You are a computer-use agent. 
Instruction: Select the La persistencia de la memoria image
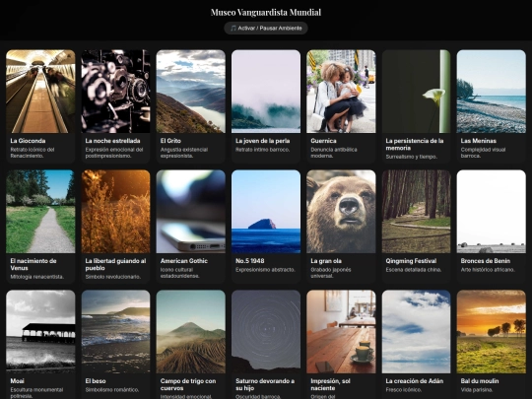coord(417,92)
